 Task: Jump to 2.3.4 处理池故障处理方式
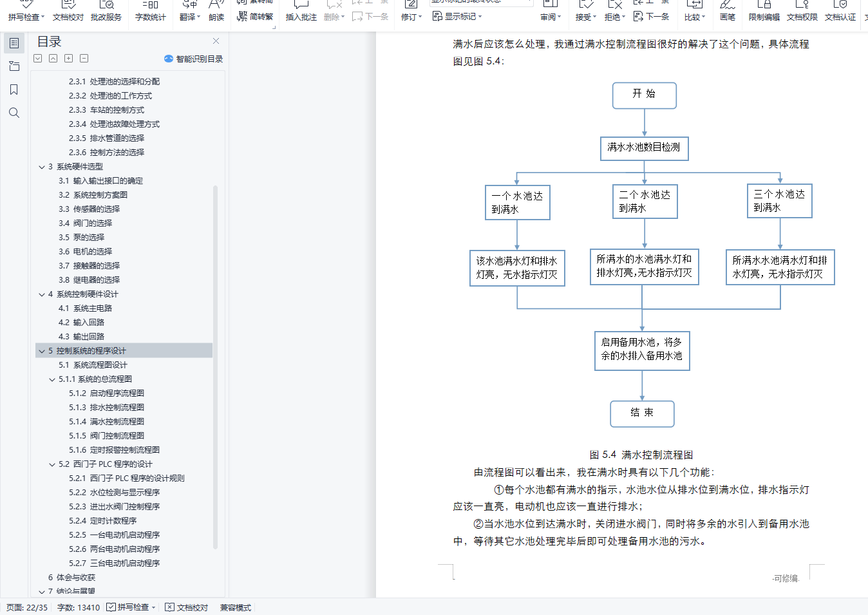point(115,124)
